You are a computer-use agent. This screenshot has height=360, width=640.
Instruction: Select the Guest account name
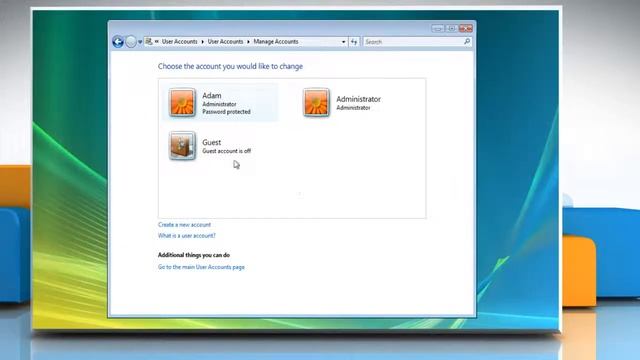(211, 142)
